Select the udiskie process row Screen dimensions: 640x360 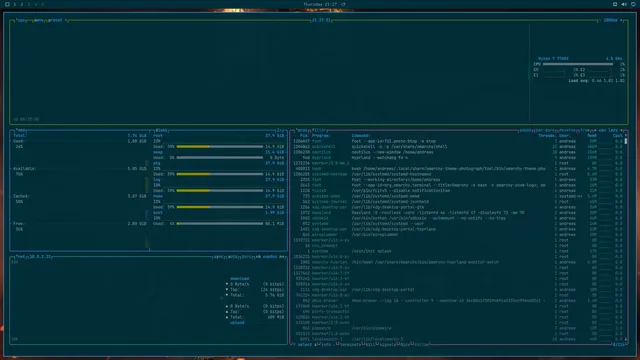tap(458, 218)
